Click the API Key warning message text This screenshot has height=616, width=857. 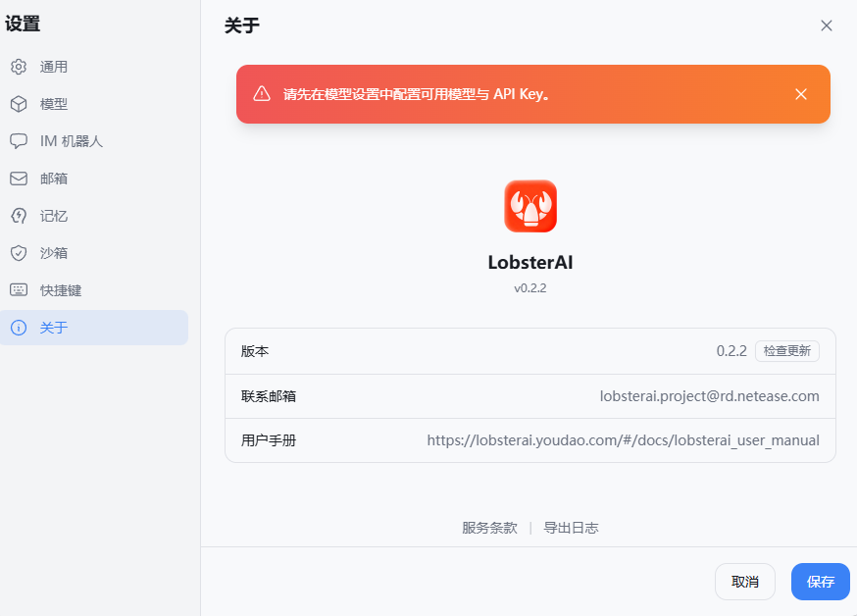coord(417,94)
